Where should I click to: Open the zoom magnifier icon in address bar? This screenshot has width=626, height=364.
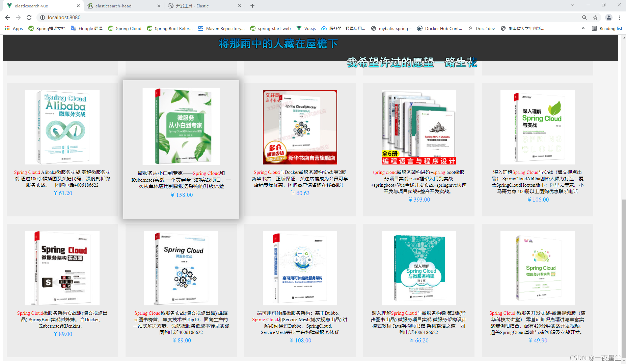tap(584, 18)
